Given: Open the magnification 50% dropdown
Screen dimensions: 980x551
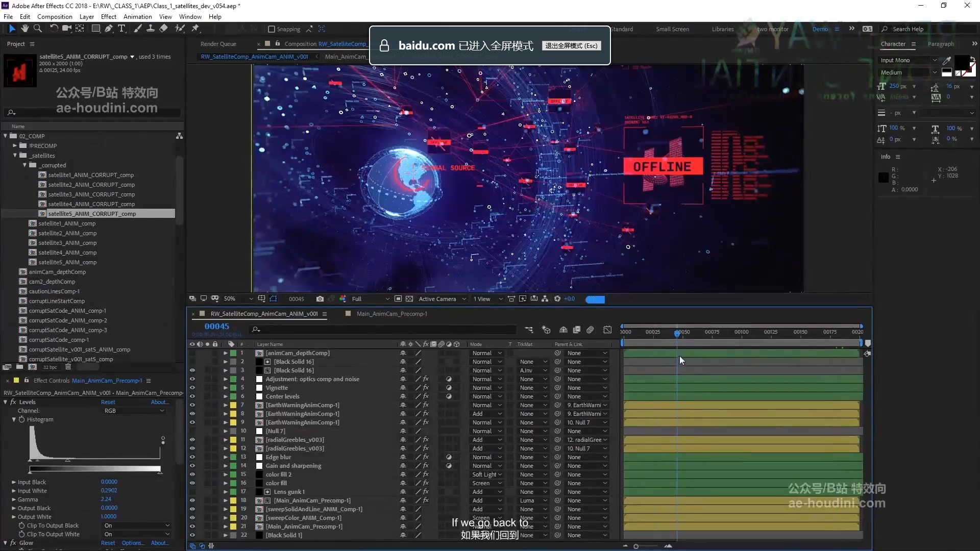Looking at the screenshot, I should click(x=238, y=299).
